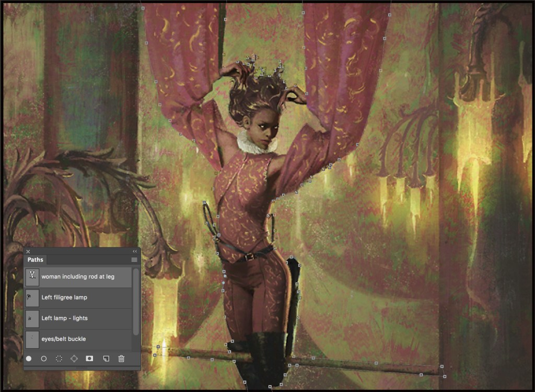Click thumbnail of the woman path
Screen dimensions: 535x392
coord(32,276)
